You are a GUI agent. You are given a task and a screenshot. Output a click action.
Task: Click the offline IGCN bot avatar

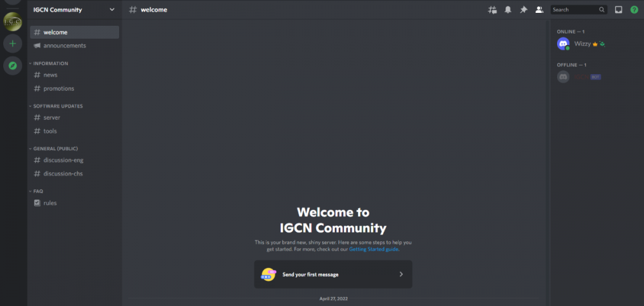click(563, 77)
